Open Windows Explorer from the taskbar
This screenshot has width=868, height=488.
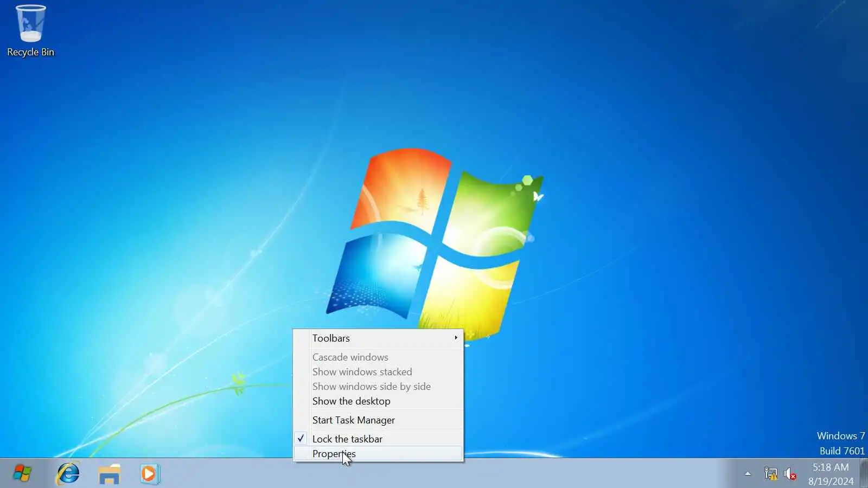coord(109,473)
